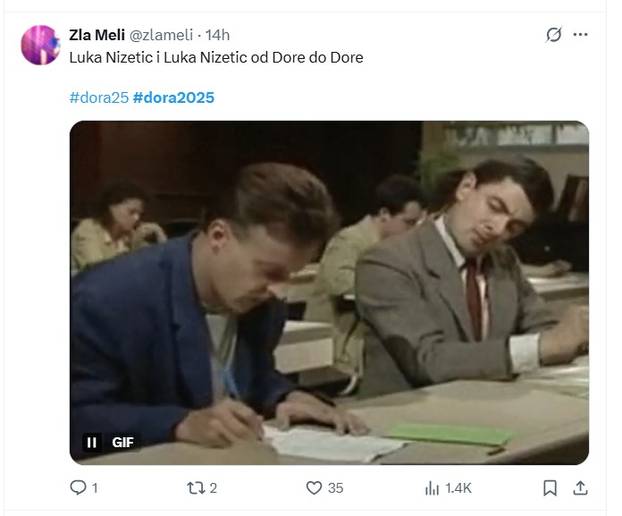Image resolution: width=622 pixels, height=516 pixels.
Task: Click the 35 likes count
Action: pyautogui.click(x=335, y=488)
